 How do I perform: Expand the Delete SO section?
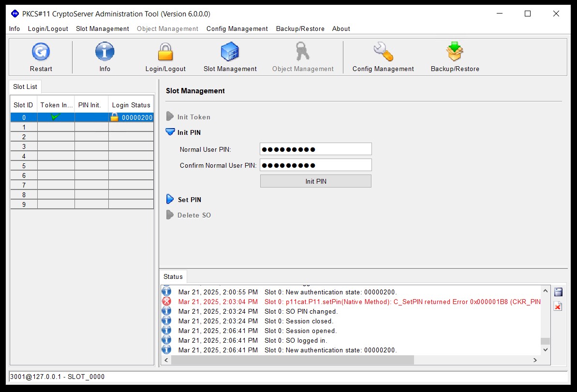coord(170,215)
